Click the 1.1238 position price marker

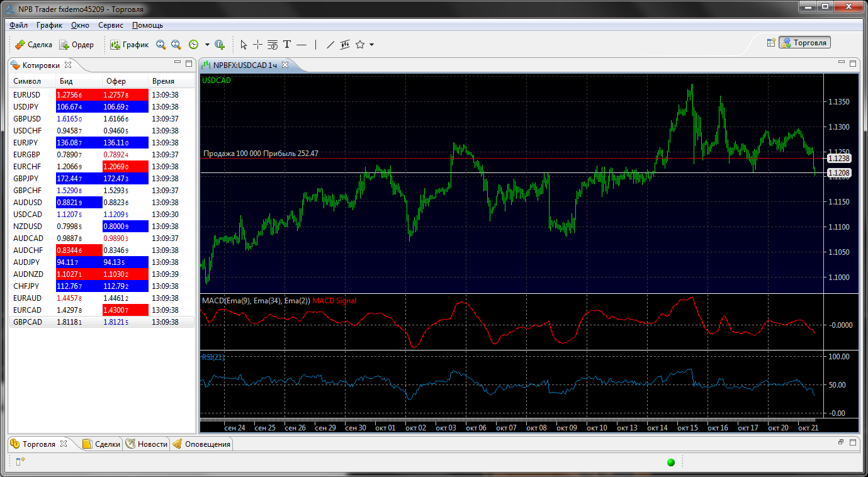coord(838,159)
